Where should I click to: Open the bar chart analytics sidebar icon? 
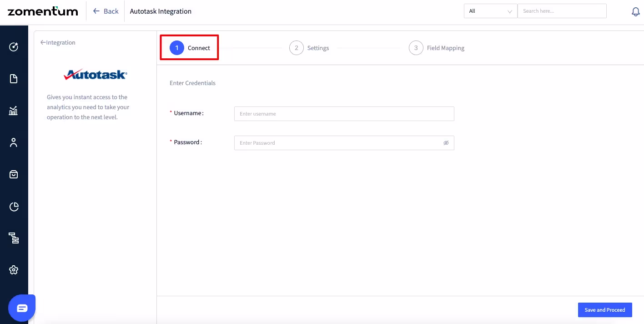pos(14,111)
